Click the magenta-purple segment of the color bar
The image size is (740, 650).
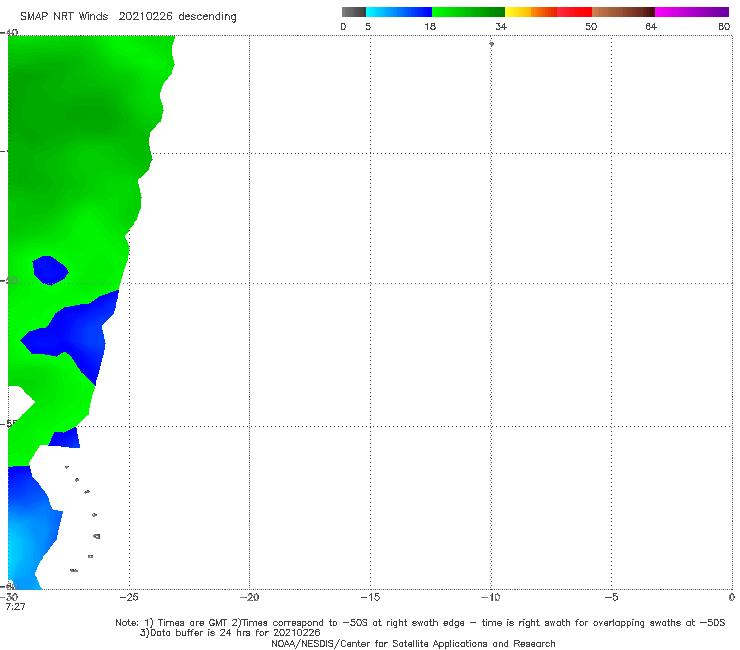tap(692, 12)
